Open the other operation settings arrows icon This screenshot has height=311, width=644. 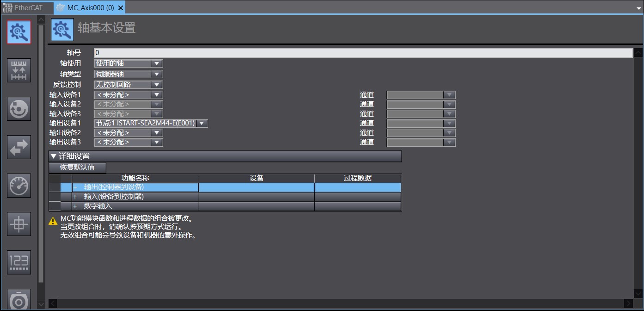point(18,147)
